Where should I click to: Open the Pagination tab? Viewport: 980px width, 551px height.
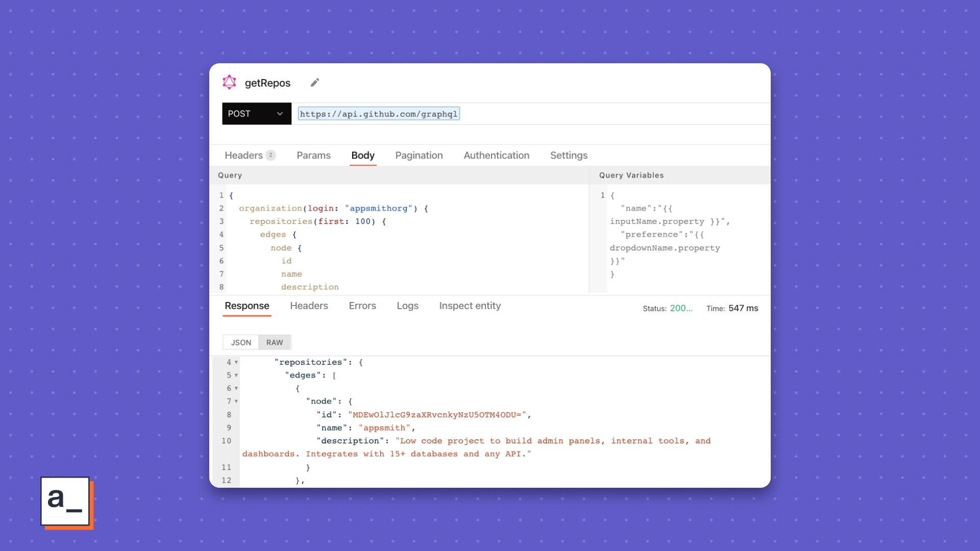click(x=419, y=155)
